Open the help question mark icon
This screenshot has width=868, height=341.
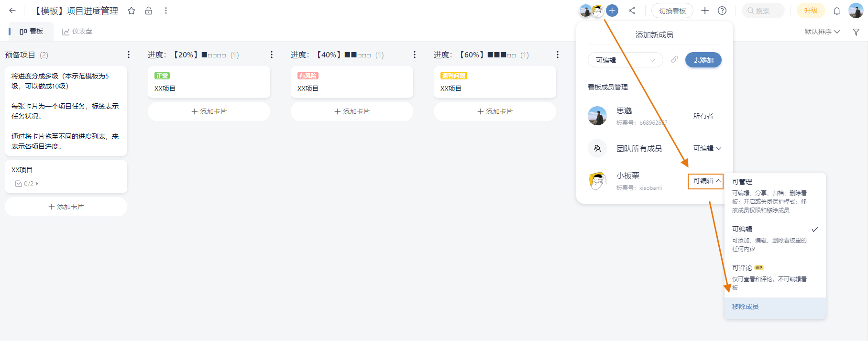coord(722,11)
